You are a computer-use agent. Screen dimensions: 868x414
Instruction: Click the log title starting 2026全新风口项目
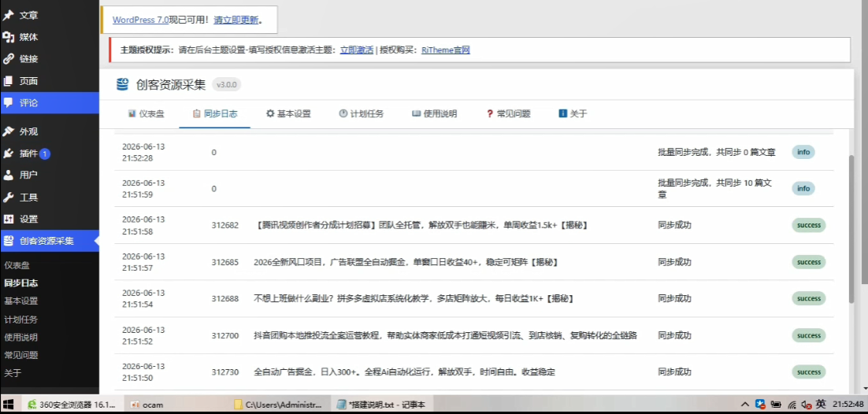(x=406, y=262)
